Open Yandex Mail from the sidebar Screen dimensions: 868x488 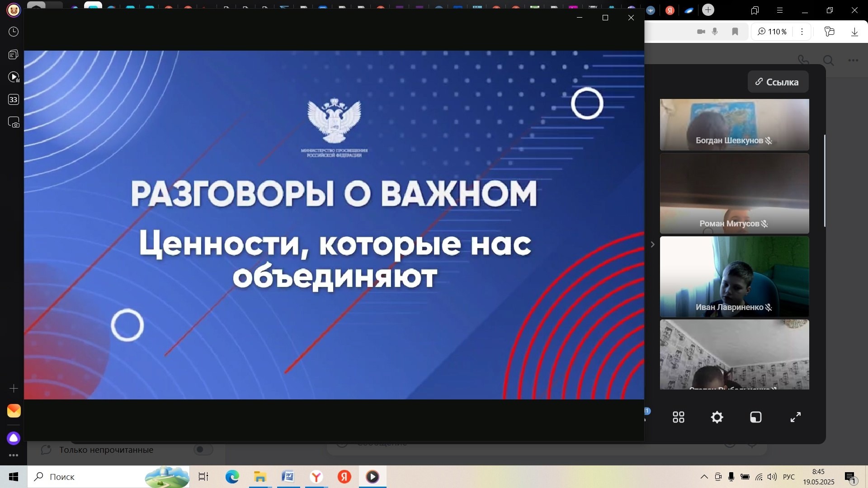click(14, 411)
